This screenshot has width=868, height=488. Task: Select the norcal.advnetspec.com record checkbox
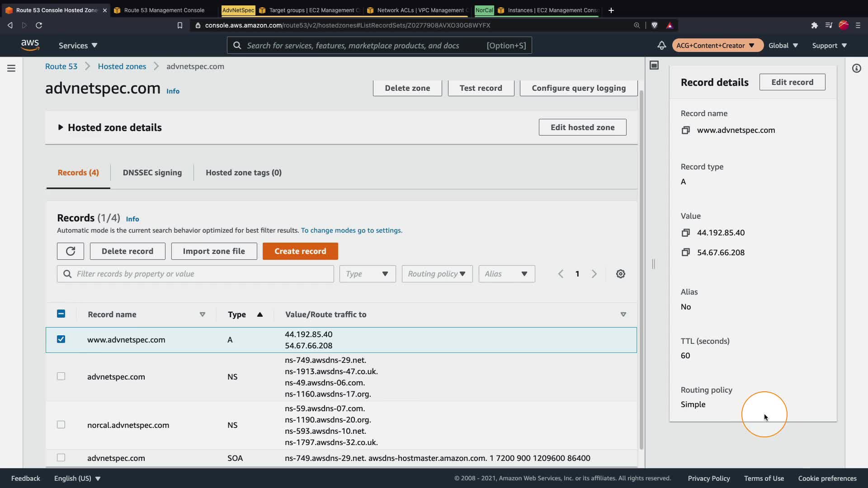tap(61, 425)
